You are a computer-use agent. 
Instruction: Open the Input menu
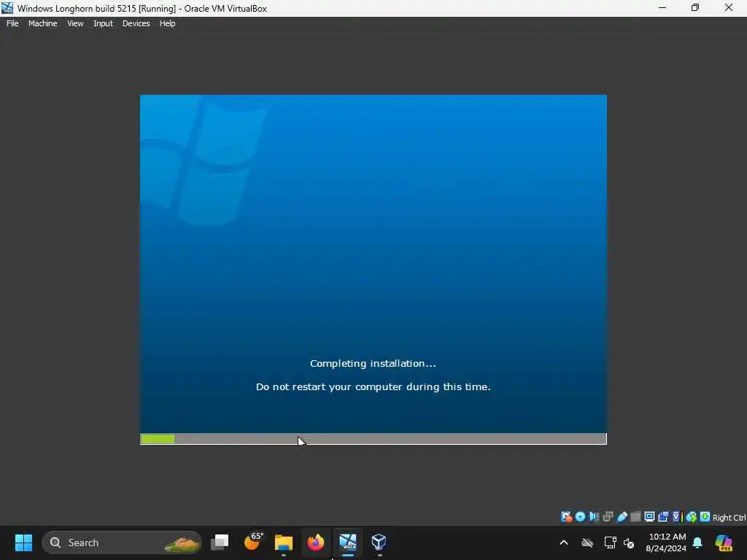pos(103,23)
